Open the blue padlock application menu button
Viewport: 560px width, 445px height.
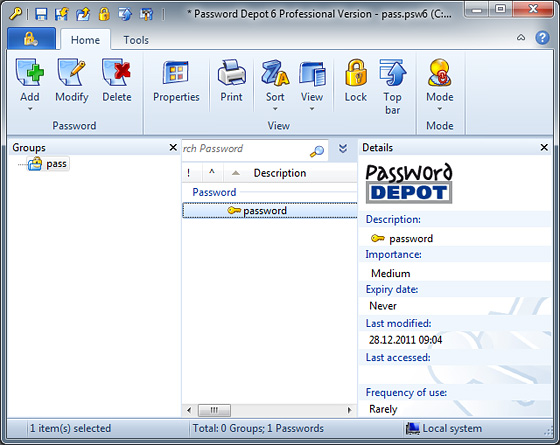point(31,38)
